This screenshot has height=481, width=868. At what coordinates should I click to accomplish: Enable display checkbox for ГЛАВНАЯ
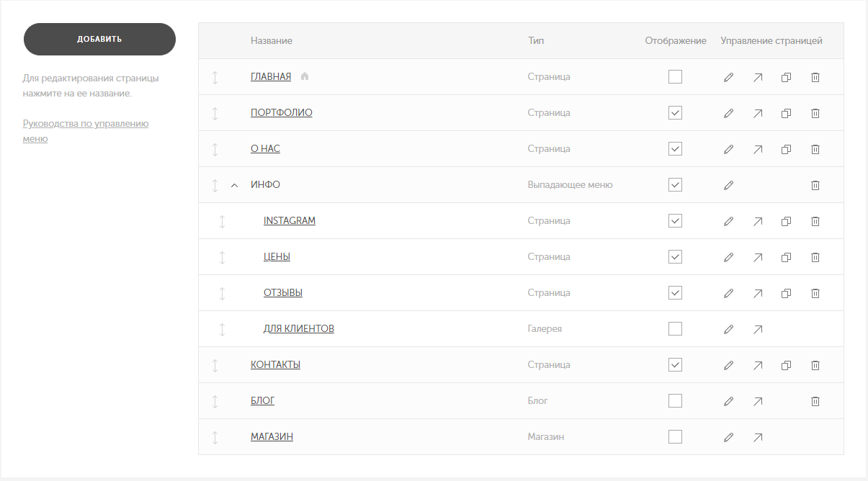click(x=675, y=77)
